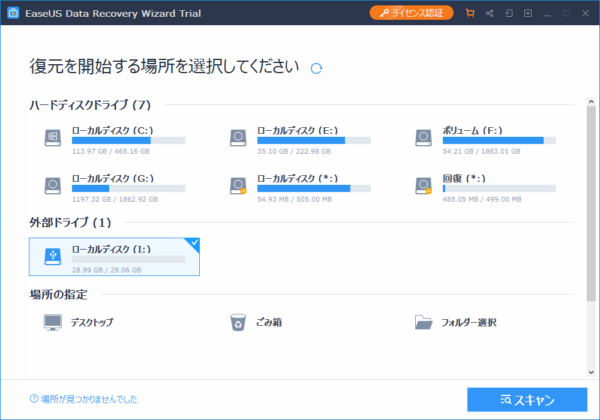This screenshot has width=600, height=420.
Task: Click 54.93 MB / 505.00 MB text
Action: point(295,199)
